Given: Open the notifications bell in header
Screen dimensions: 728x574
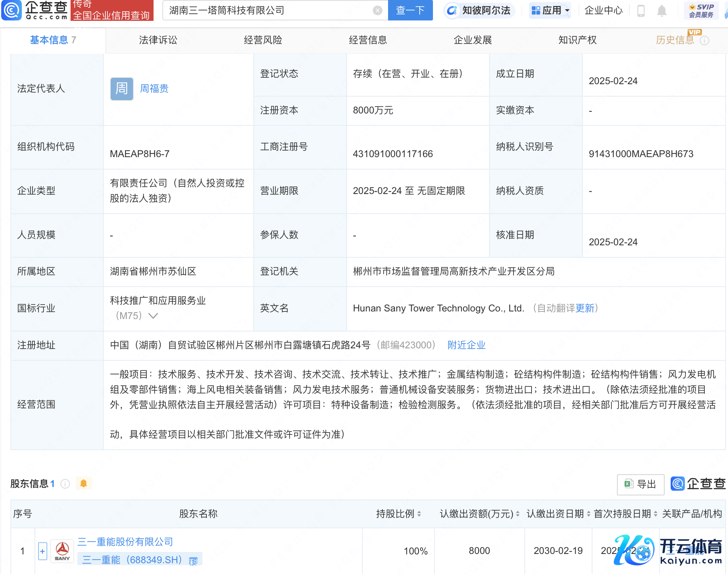Looking at the screenshot, I should (662, 11).
